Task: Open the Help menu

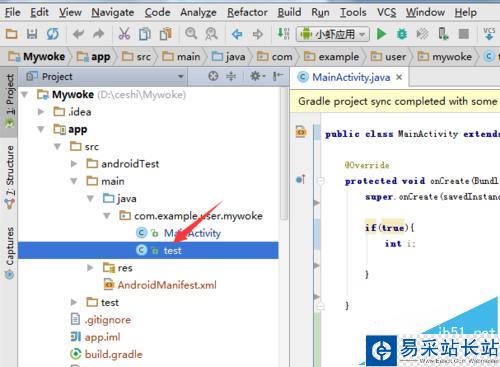Action: pyautogui.click(x=466, y=12)
